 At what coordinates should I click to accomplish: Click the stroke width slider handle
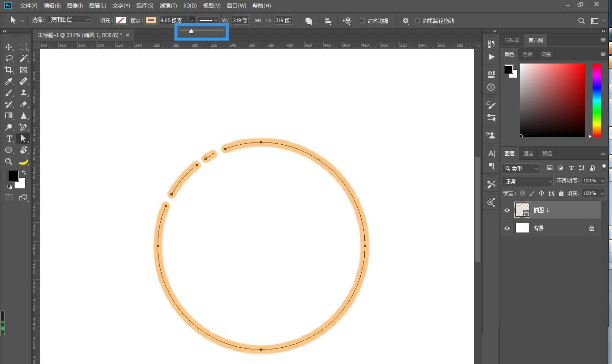click(x=191, y=31)
